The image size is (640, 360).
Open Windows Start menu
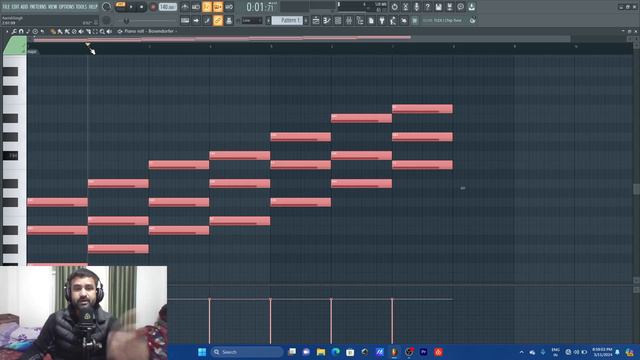pyautogui.click(x=202, y=352)
